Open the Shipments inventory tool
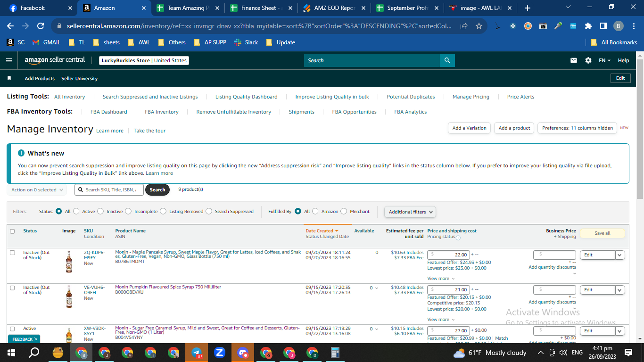Screen dimensions: 644x362 coord(302,112)
